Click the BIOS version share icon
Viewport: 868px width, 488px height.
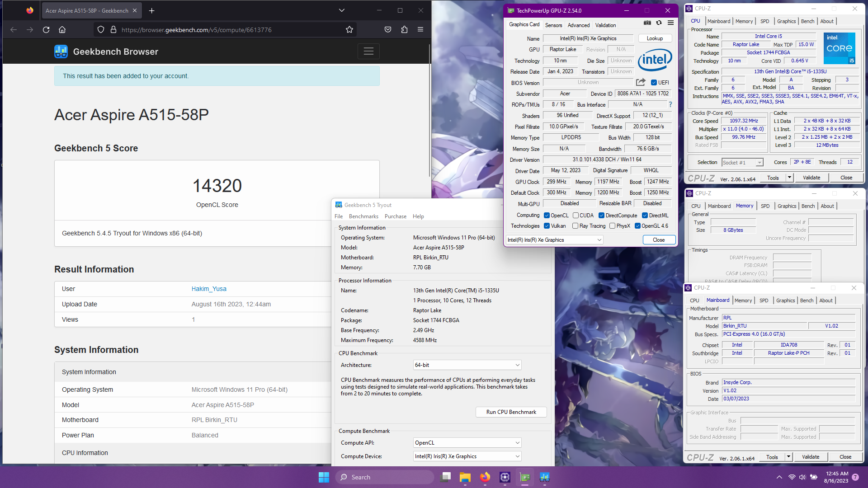[x=641, y=82]
